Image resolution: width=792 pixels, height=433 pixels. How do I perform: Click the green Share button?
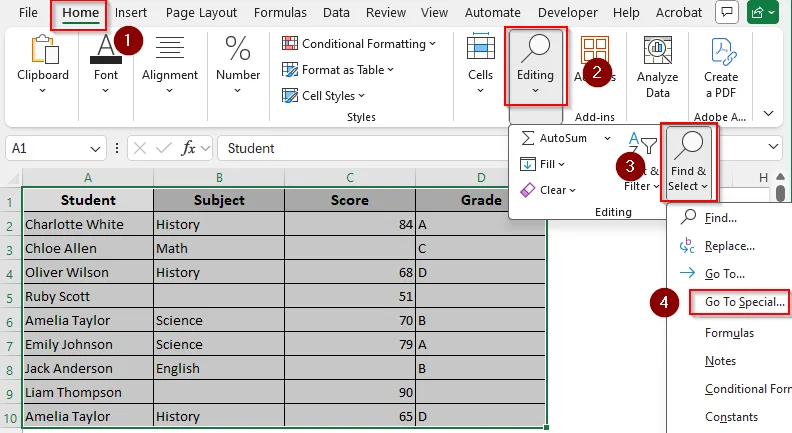point(763,13)
